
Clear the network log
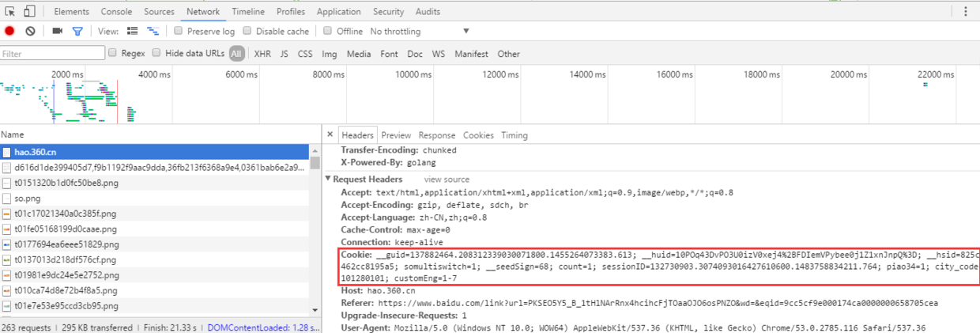tap(30, 31)
